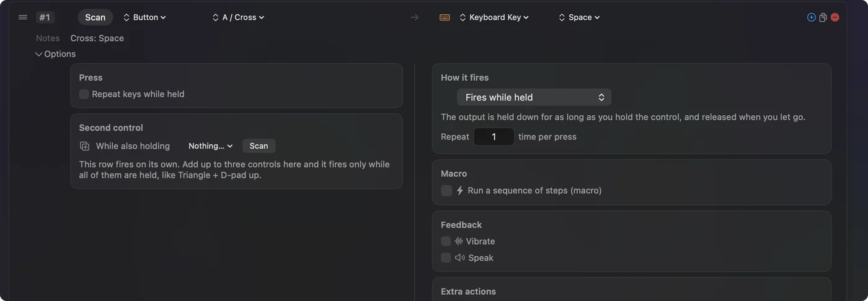Click the orange keyboard icon
The width and height of the screenshot is (868, 301).
coord(445,17)
